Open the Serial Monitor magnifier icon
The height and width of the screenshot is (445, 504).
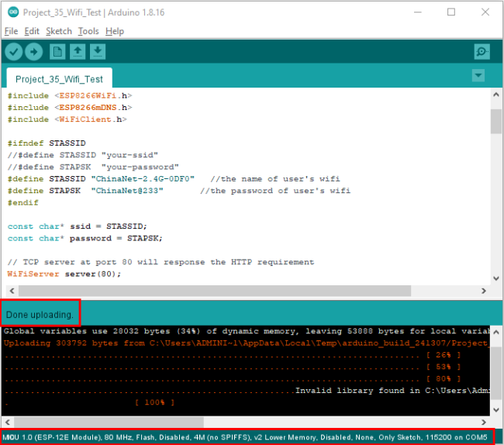click(x=482, y=52)
